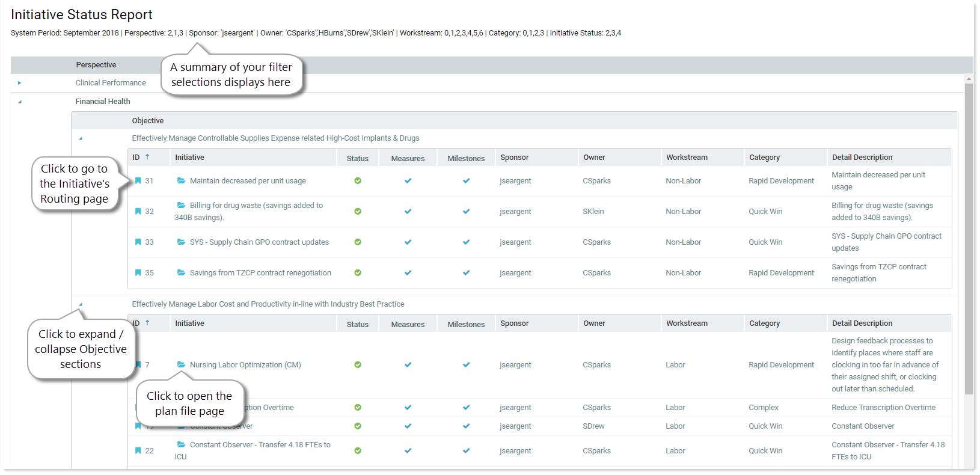Click green status icon for initiative 32

pos(358,212)
